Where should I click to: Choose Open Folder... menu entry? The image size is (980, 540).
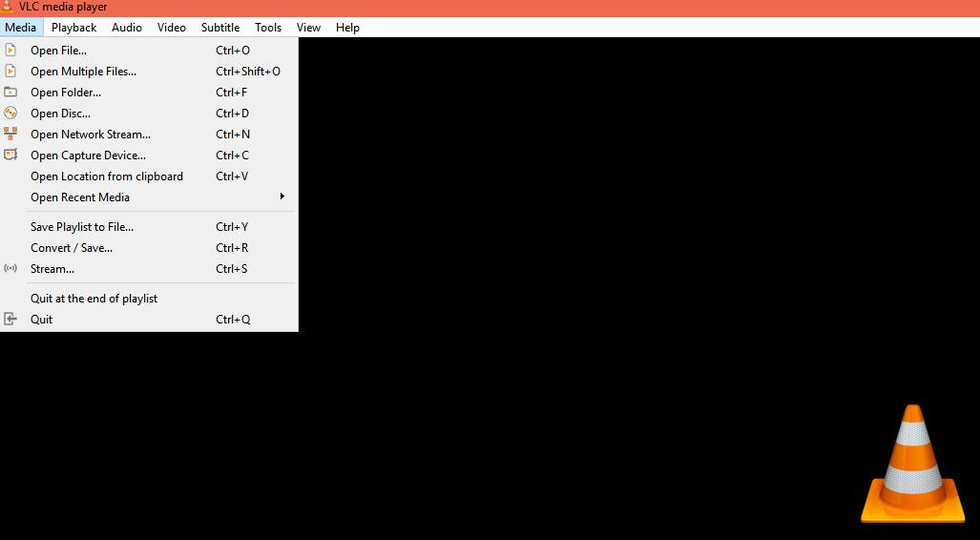pos(149,93)
